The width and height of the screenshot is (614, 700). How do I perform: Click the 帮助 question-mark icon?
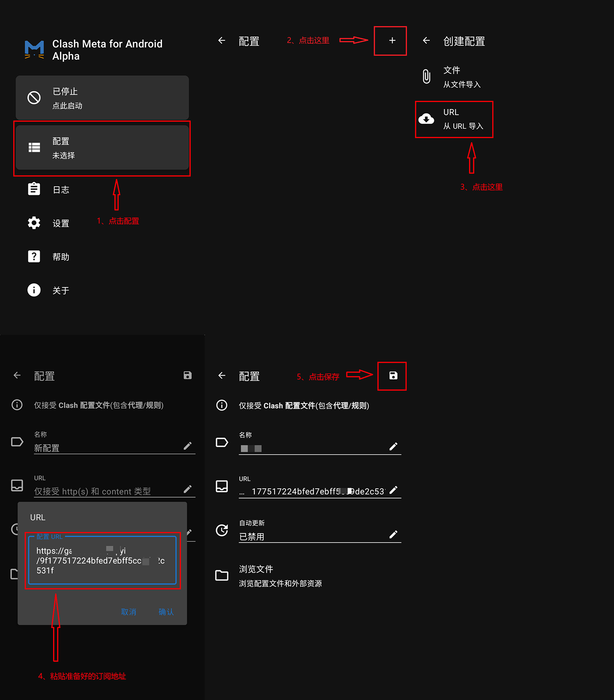tap(34, 257)
